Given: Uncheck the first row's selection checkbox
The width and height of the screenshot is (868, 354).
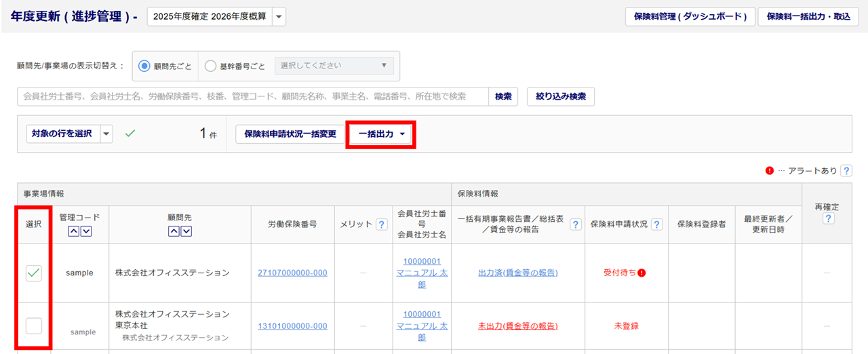Looking at the screenshot, I should click(x=34, y=273).
